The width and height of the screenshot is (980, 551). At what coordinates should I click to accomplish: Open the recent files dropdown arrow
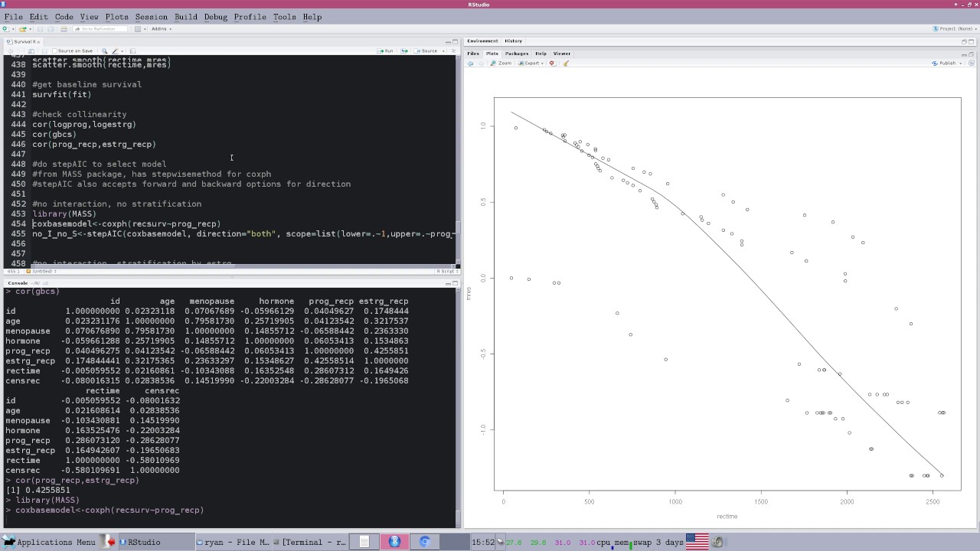click(31, 29)
